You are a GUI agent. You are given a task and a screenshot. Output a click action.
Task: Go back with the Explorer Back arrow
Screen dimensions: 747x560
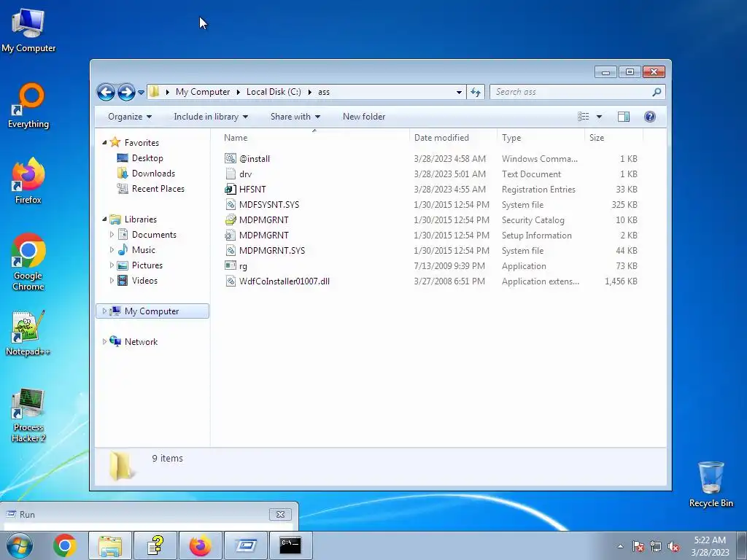pyautogui.click(x=106, y=92)
